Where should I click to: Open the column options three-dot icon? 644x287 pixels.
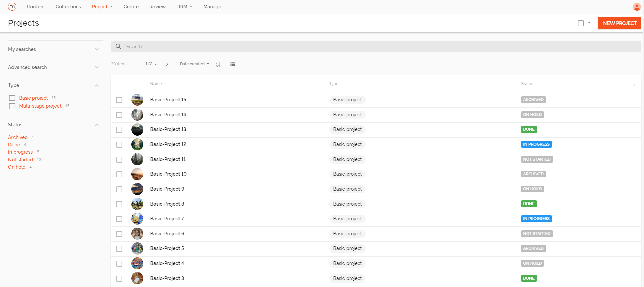(633, 85)
